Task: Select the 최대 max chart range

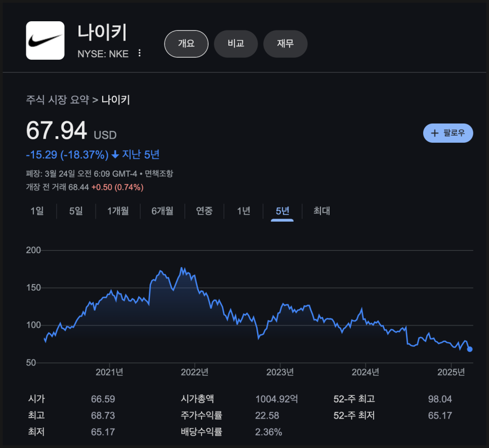Action: (321, 211)
